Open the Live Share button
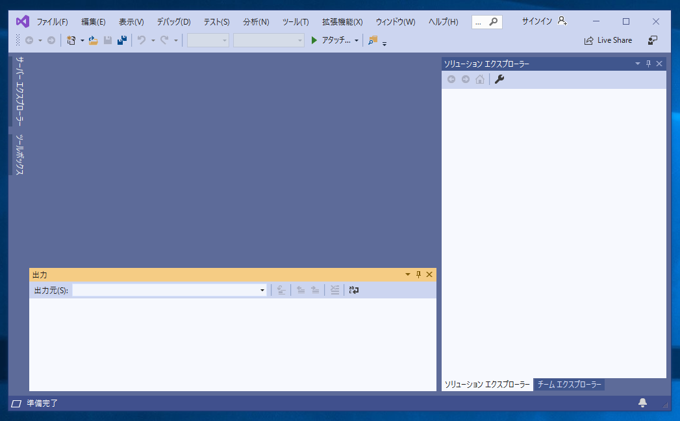 608,40
